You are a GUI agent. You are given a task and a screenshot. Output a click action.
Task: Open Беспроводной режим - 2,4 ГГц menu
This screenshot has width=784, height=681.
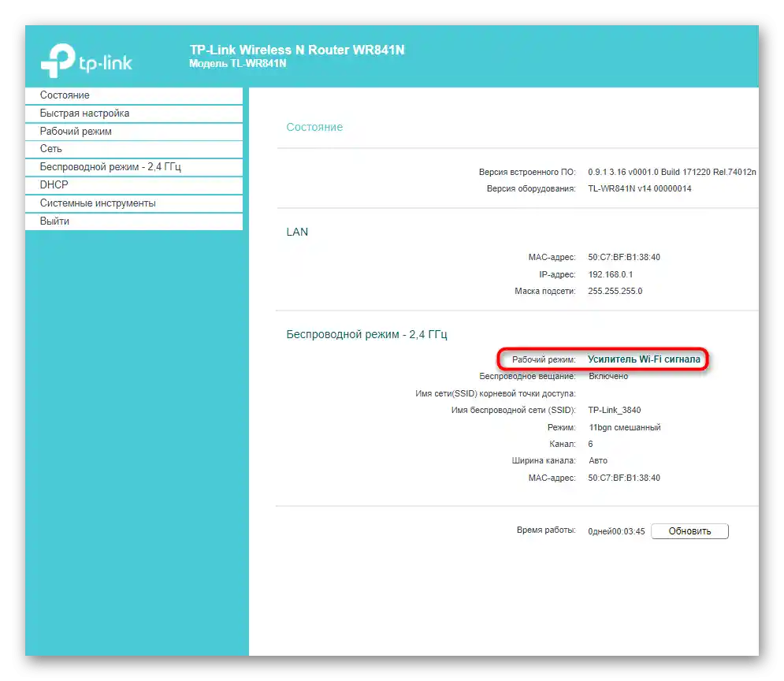tap(133, 167)
